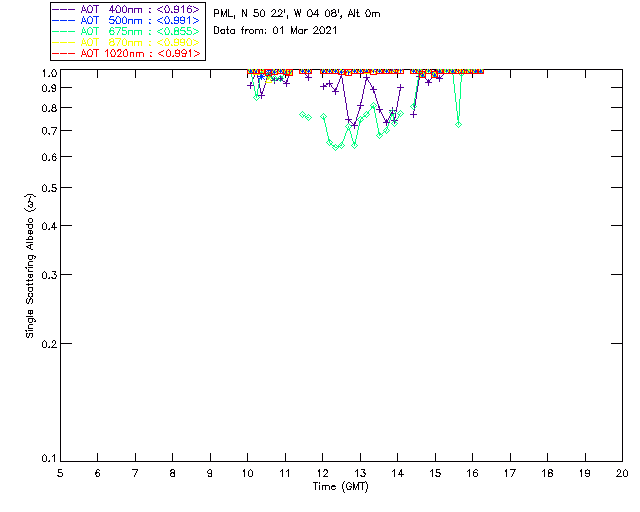
Task: Click the Single Scattering Albedo axis title
Action: [30, 265]
